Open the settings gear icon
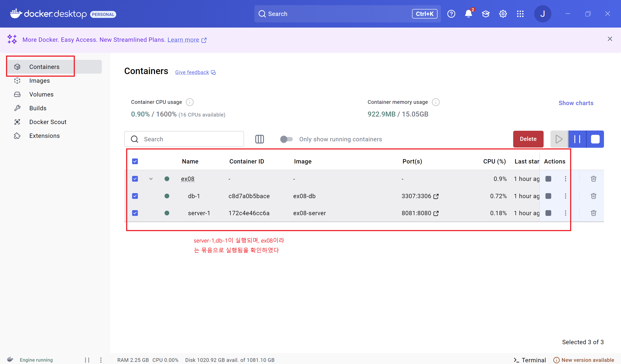Image resolution: width=621 pixels, height=364 pixels. pyautogui.click(x=503, y=14)
